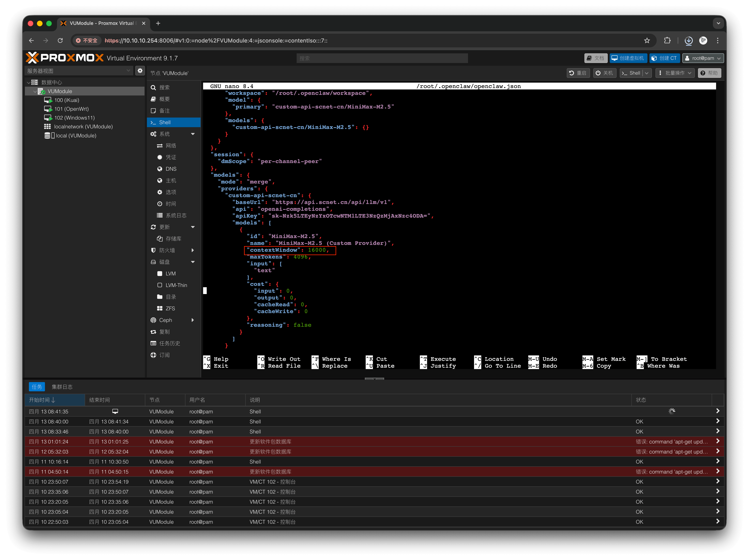
Task: Switch to the 集群日志 tab
Action: (62, 387)
